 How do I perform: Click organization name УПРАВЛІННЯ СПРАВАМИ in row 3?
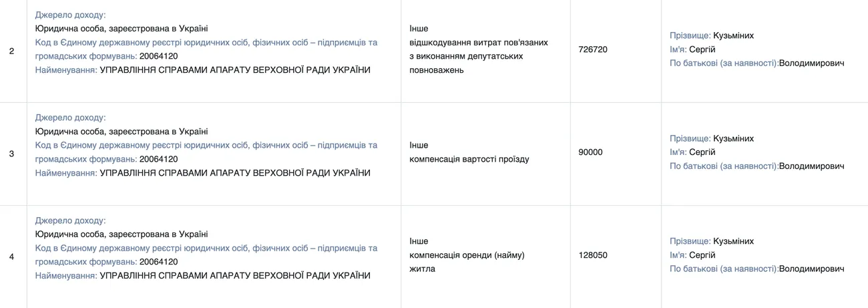(234, 173)
